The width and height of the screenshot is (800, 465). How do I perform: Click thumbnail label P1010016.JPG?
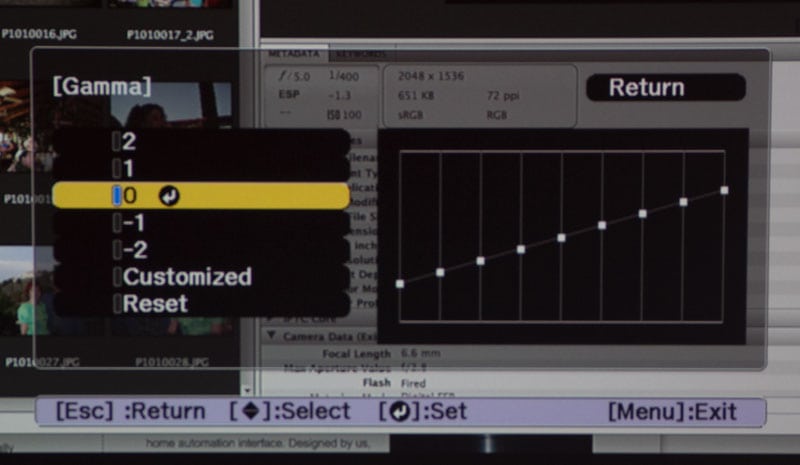(39, 34)
